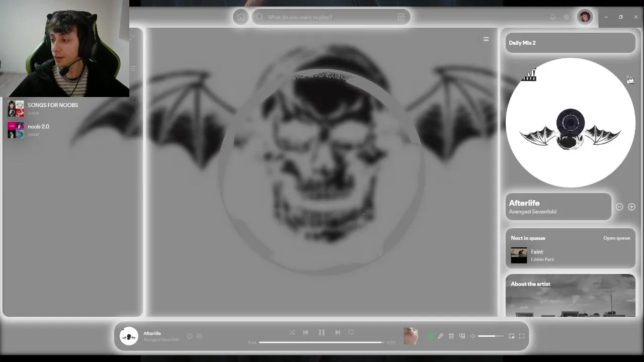Open the queue list icon in player bar
This screenshot has height=362, width=644.
pyautogui.click(x=451, y=336)
